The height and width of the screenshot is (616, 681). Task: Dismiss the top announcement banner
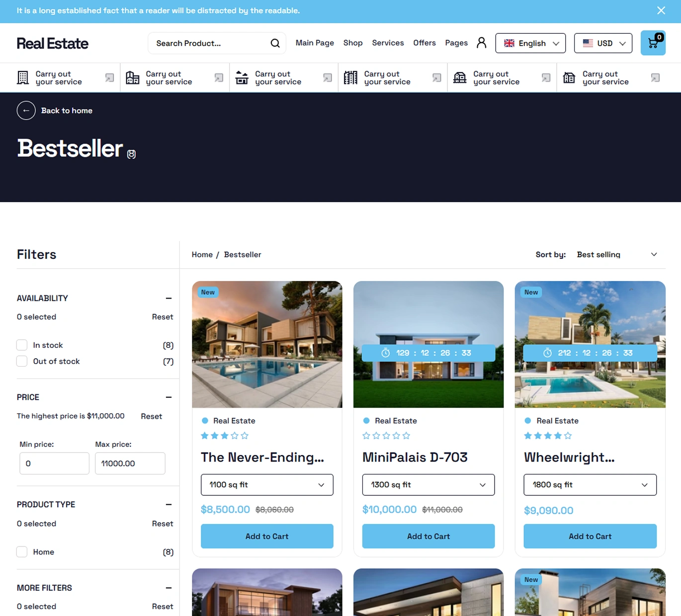[x=661, y=10]
